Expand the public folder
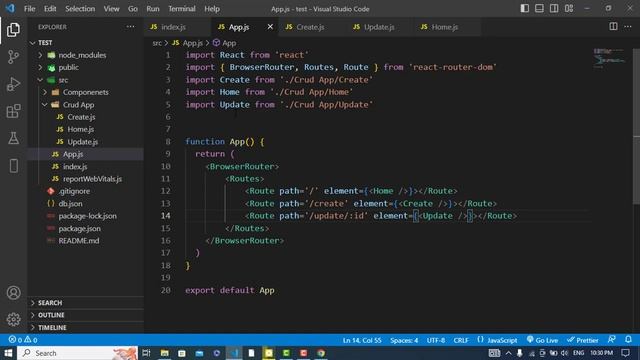Screen dimensions: 640x360 (x=40, y=67)
